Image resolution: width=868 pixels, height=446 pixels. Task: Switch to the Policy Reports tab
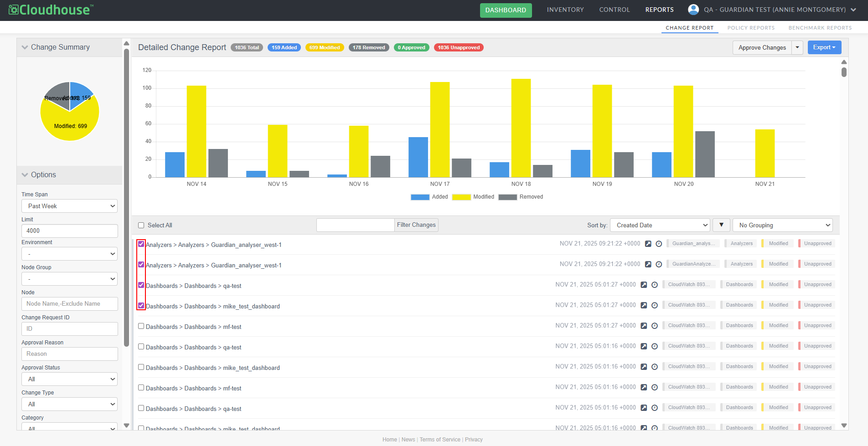[751, 28]
